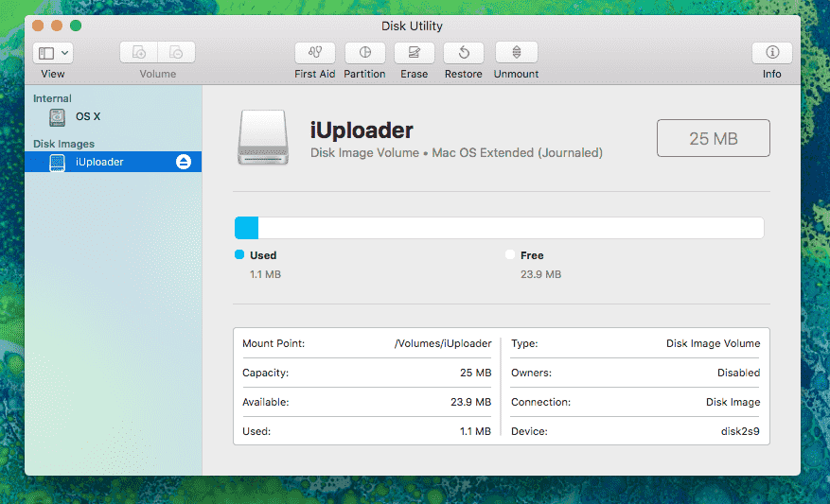Image resolution: width=830 pixels, height=504 pixels.
Task: Click the Type 'Disk Image Volume' value
Action: click(x=713, y=344)
